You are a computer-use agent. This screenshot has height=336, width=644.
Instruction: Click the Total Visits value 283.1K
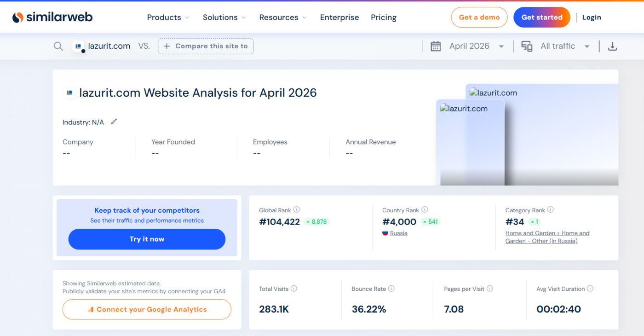(274, 309)
